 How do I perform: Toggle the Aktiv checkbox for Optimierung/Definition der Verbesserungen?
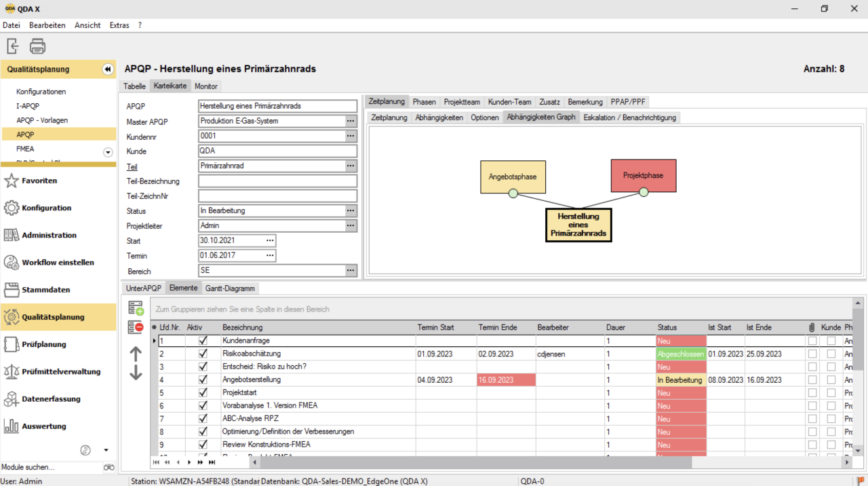click(x=203, y=432)
